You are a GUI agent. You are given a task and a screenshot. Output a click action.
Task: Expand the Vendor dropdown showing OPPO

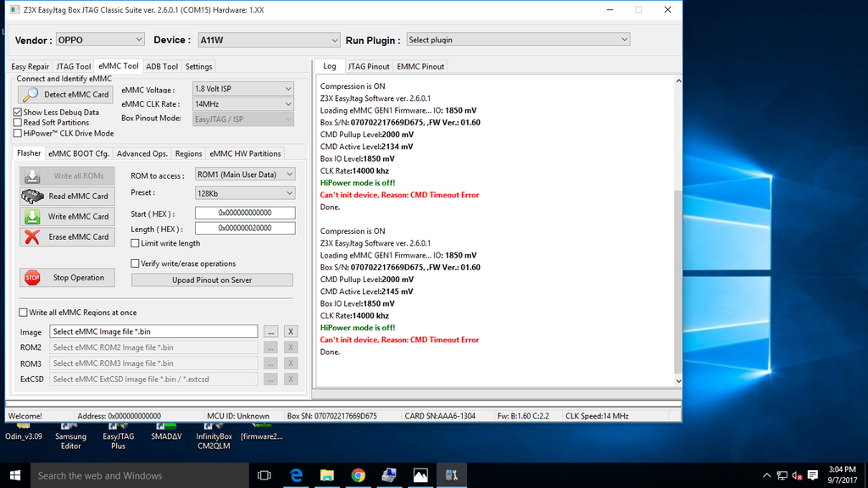coord(100,40)
